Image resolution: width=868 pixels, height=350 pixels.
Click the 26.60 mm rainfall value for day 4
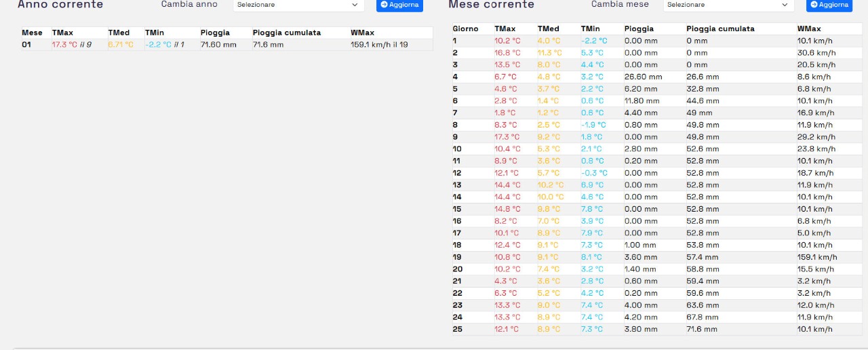click(x=643, y=77)
